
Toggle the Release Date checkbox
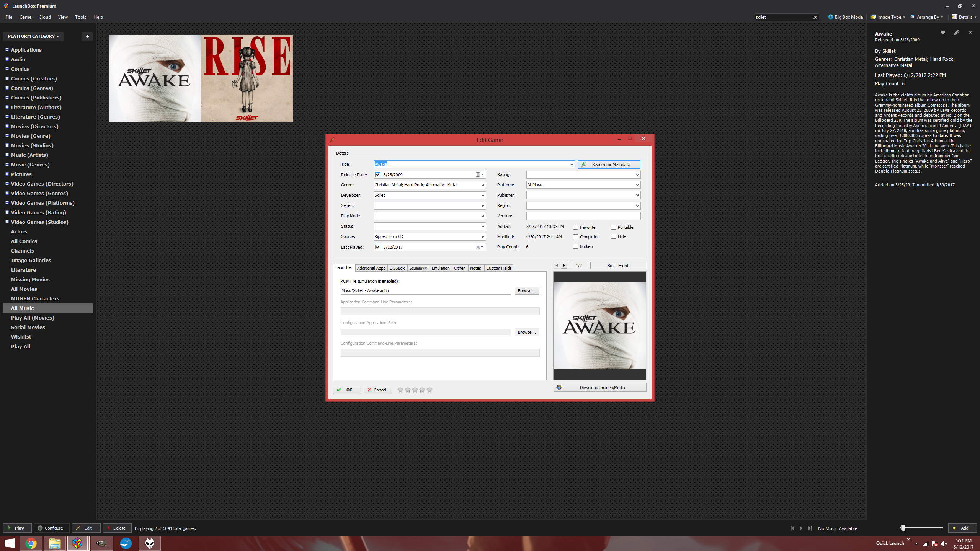pyautogui.click(x=378, y=175)
